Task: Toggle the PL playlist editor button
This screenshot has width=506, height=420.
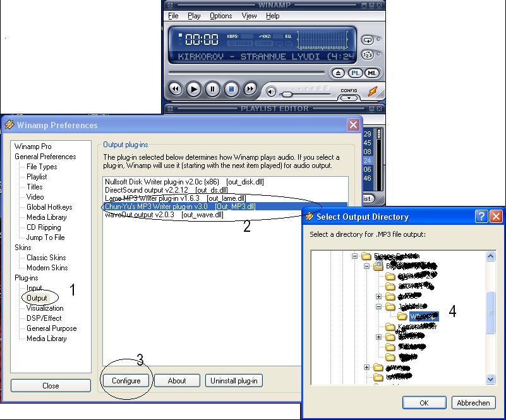Action: tap(356, 73)
